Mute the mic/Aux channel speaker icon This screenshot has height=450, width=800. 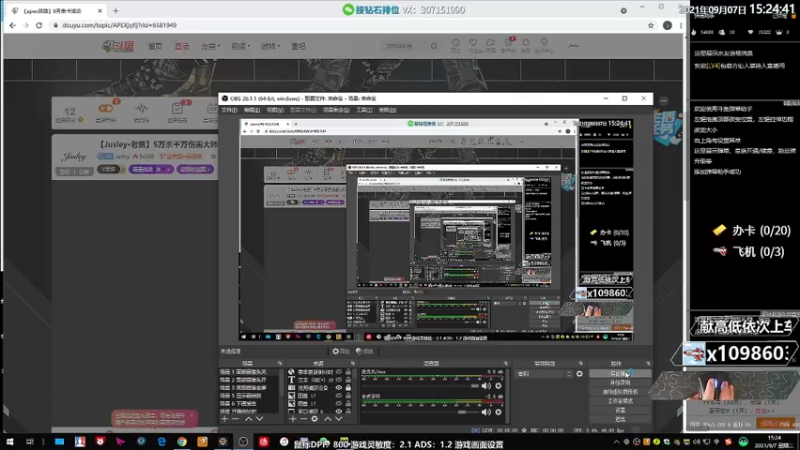click(x=486, y=386)
